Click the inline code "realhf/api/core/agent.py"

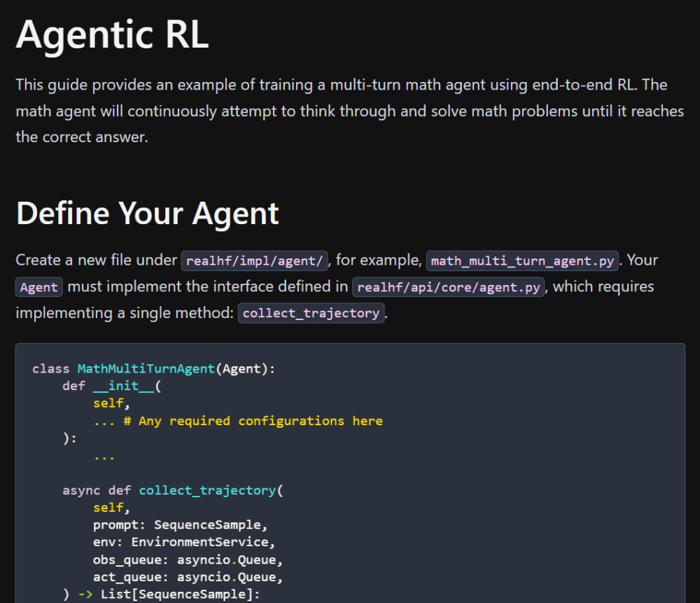[x=448, y=287]
